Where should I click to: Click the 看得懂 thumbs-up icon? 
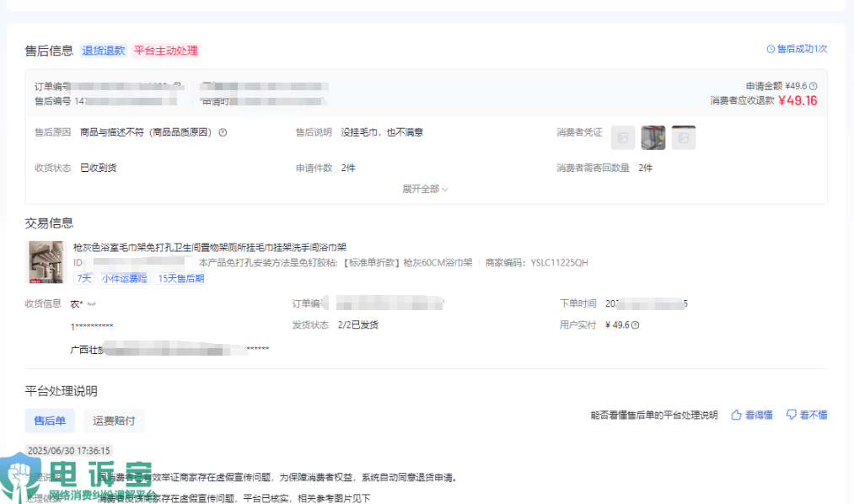pyautogui.click(x=736, y=415)
